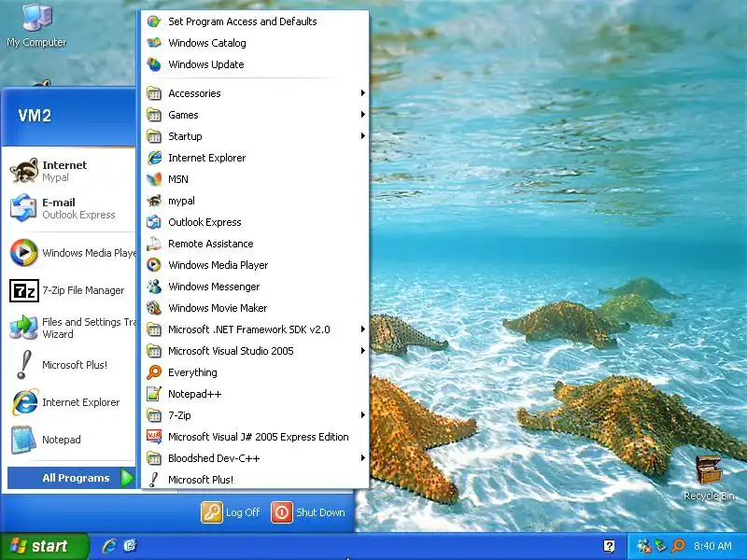Click the Startup folder icon
Image resolution: width=747 pixels, height=560 pixels.
154,136
